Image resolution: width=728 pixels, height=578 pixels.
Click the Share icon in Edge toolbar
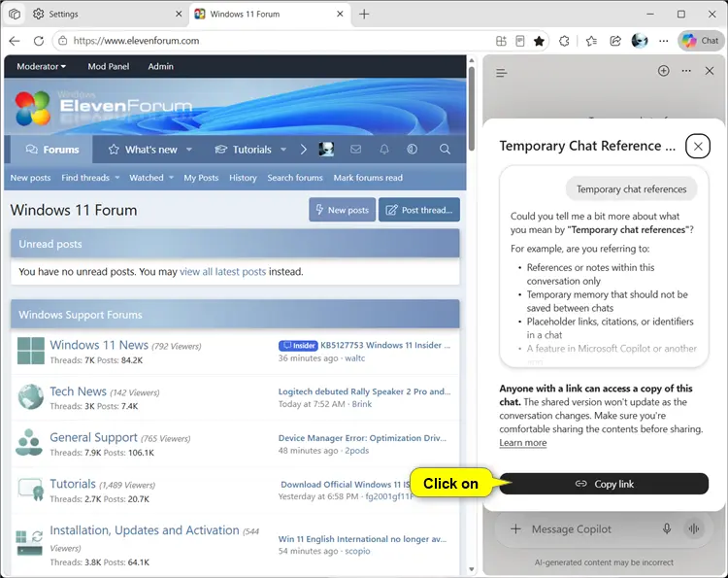coord(615,41)
